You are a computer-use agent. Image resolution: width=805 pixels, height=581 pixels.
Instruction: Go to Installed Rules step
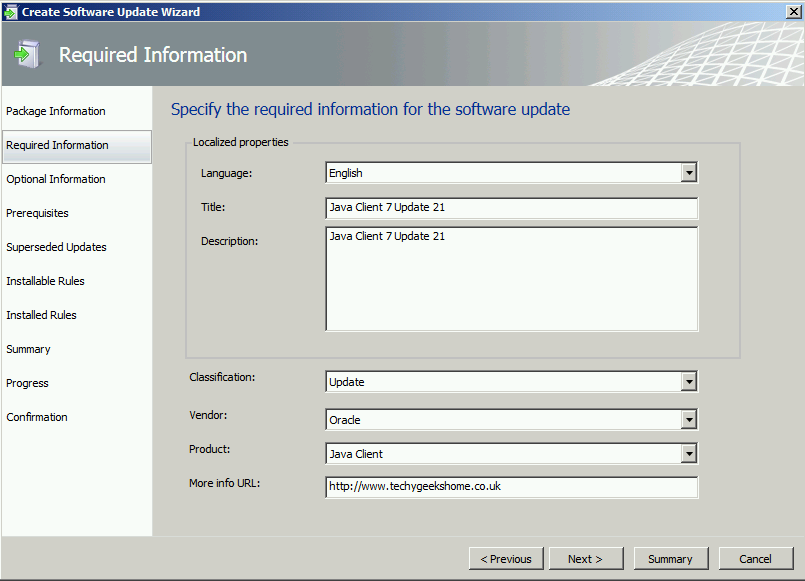point(42,315)
